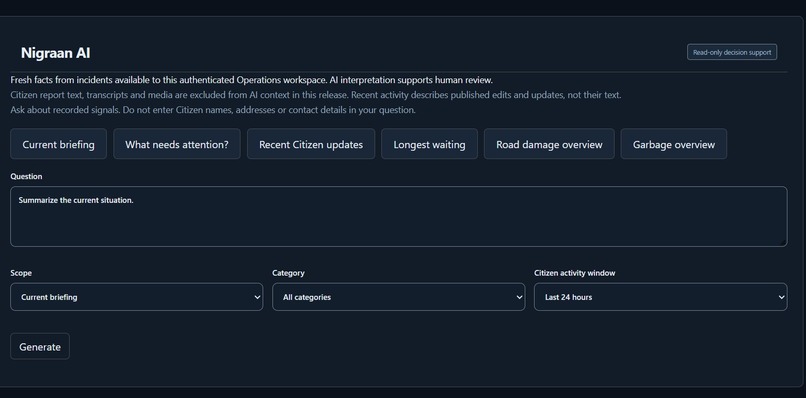Click the Generate button
The width and height of the screenshot is (806, 398).
[40, 347]
